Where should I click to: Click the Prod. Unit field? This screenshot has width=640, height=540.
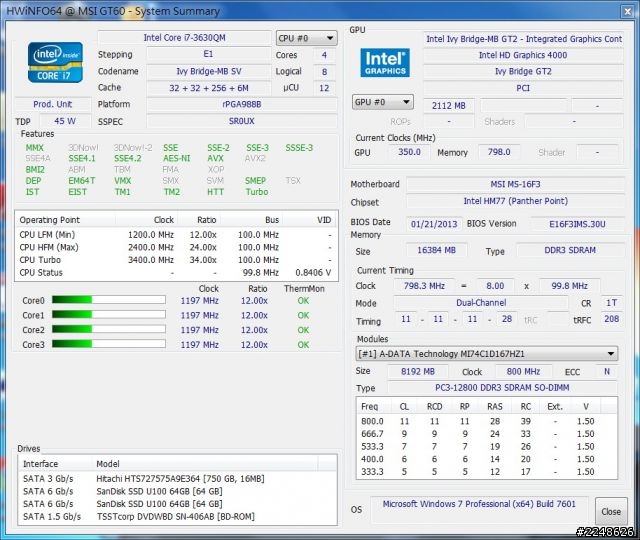(x=53, y=104)
